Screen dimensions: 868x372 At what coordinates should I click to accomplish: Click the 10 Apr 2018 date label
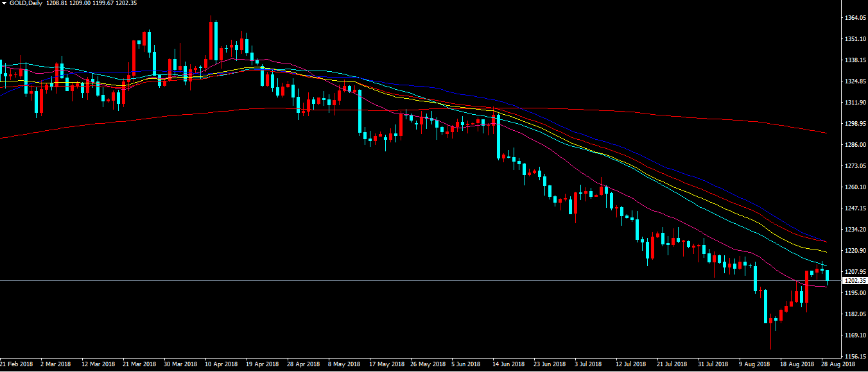click(x=221, y=364)
